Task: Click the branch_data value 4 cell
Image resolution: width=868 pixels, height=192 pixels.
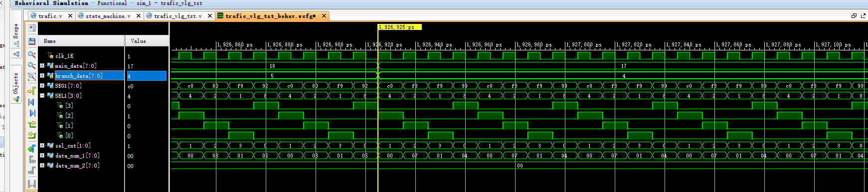Action: click(147, 76)
